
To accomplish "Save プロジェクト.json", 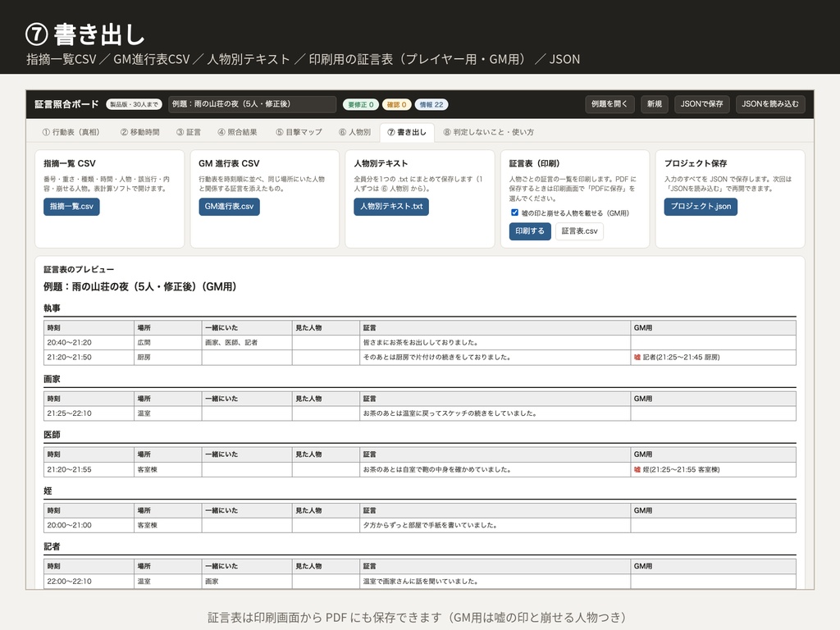I will (701, 207).
